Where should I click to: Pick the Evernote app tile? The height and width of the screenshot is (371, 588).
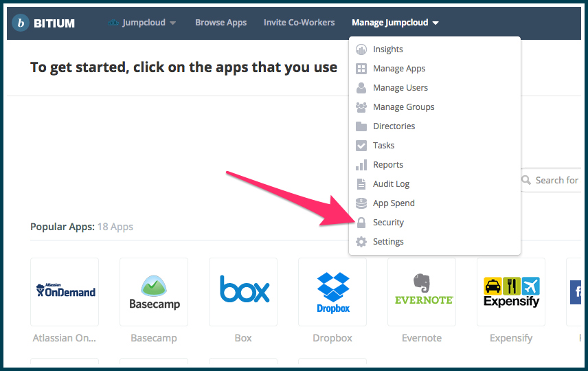point(422,292)
